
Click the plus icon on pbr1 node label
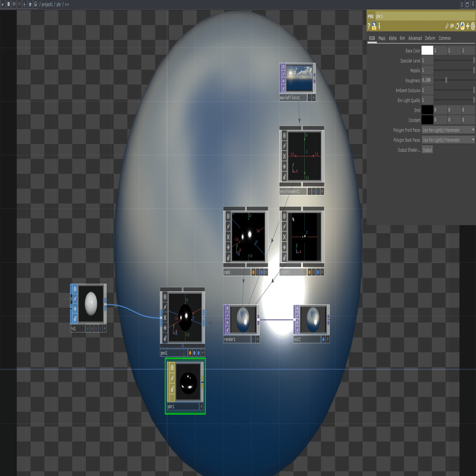[x=201, y=406]
